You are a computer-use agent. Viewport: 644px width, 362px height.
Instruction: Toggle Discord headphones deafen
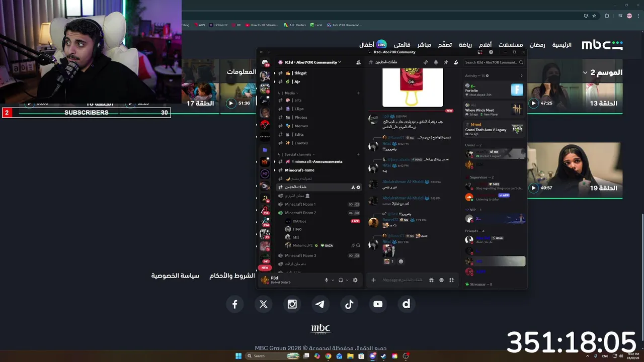point(341,280)
